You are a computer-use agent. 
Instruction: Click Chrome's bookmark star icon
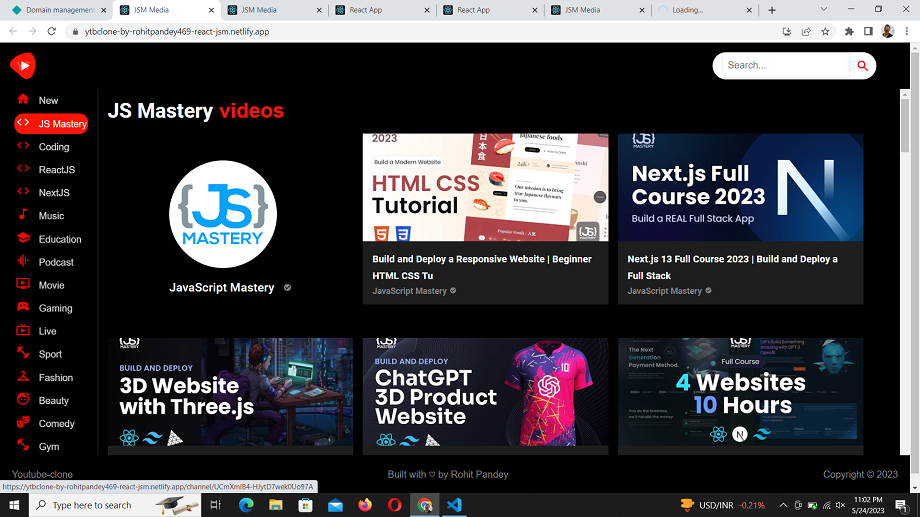[x=825, y=31]
